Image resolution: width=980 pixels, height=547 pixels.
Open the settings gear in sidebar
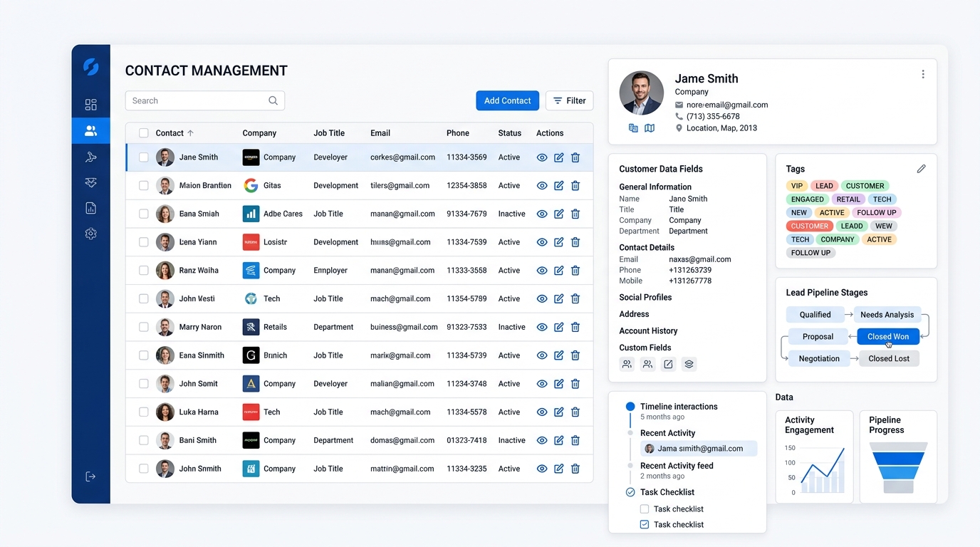click(90, 234)
